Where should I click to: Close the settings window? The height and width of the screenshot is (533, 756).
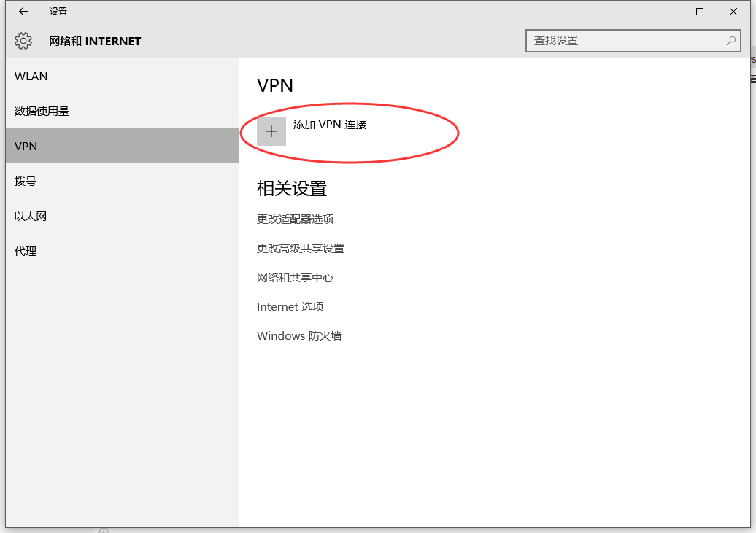(733, 12)
